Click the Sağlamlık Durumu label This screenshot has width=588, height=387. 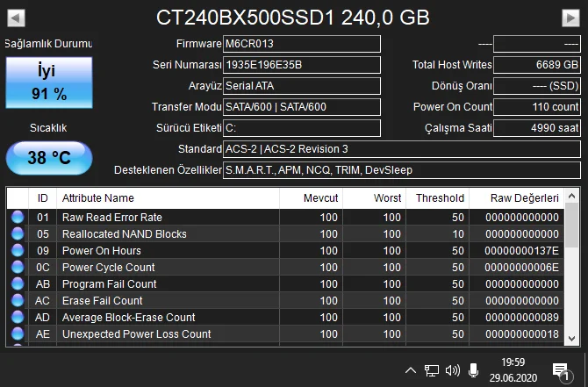click(49, 44)
